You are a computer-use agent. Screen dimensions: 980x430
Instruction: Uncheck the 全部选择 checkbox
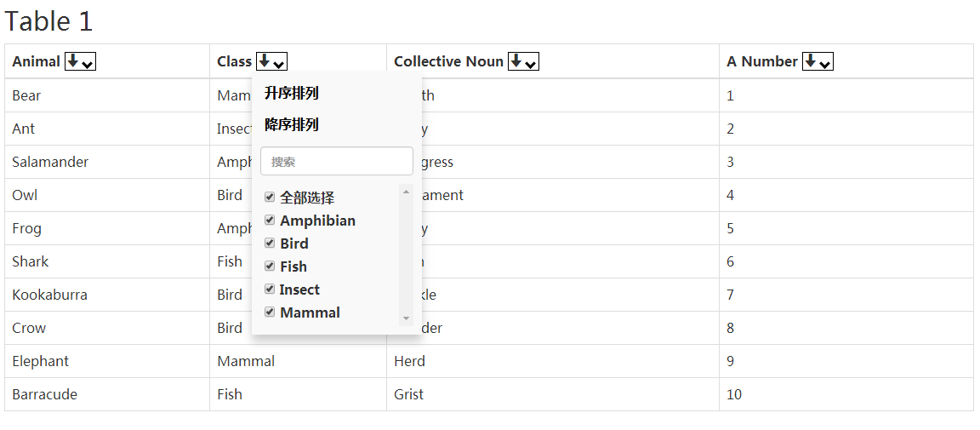click(270, 198)
